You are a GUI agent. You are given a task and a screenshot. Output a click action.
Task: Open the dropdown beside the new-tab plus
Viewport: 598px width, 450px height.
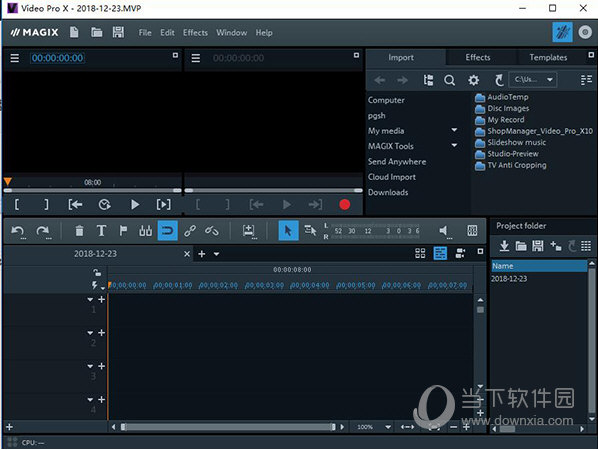[x=216, y=254]
